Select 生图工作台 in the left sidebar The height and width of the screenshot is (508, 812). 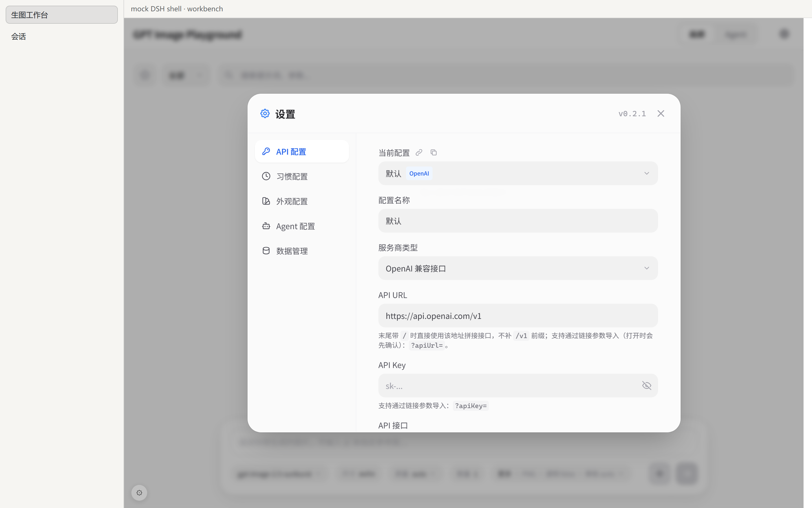tap(62, 15)
